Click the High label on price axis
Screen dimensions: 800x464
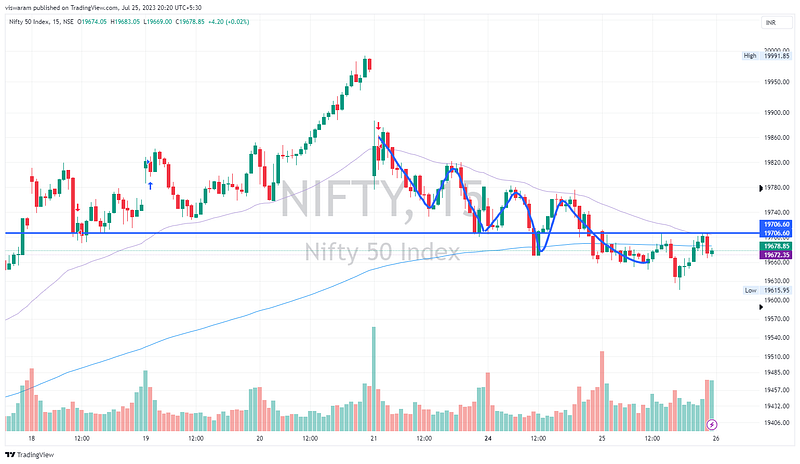point(750,56)
